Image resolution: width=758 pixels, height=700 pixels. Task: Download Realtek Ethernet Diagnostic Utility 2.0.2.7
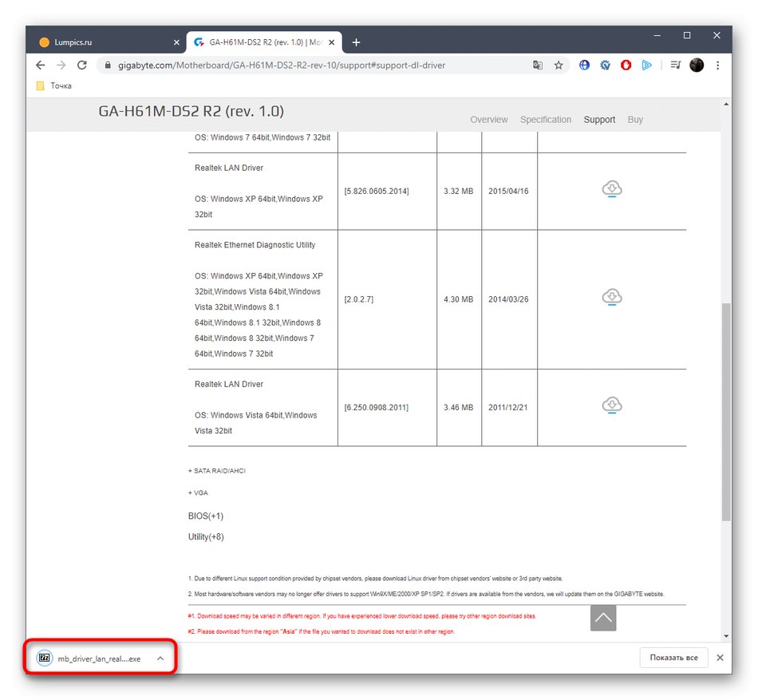611,297
